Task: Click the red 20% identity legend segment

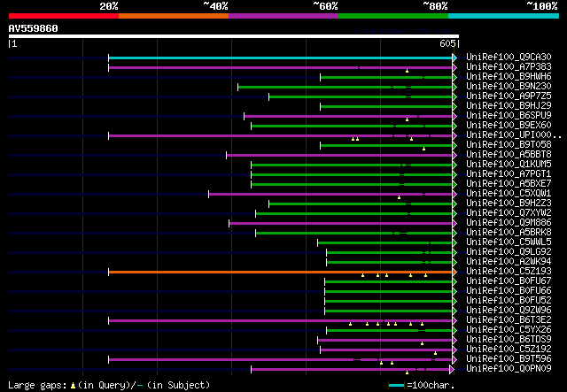Action: [64, 16]
